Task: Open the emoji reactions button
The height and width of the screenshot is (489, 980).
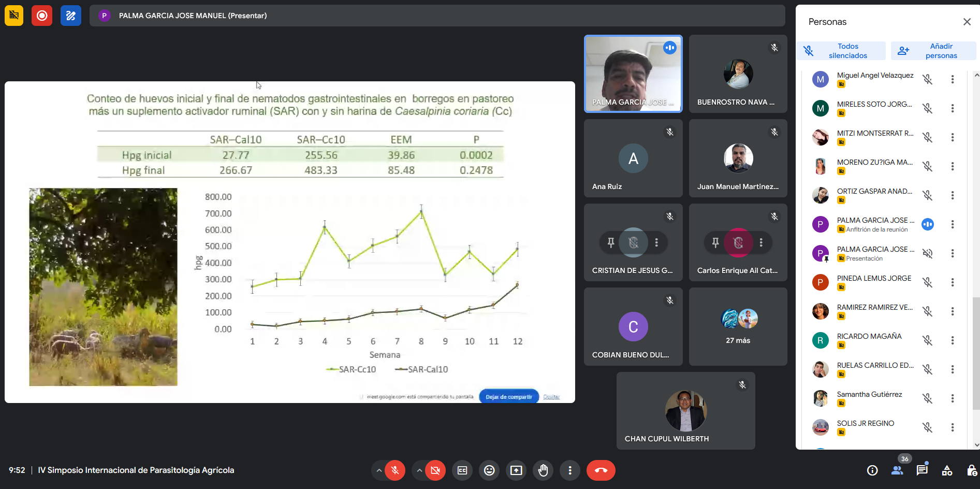Action: pyautogui.click(x=489, y=470)
